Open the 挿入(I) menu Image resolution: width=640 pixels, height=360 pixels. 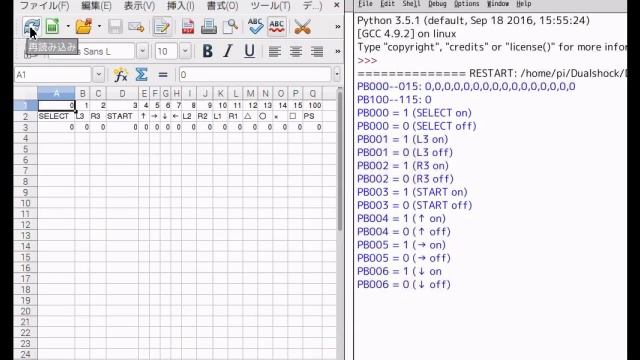click(181, 6)
